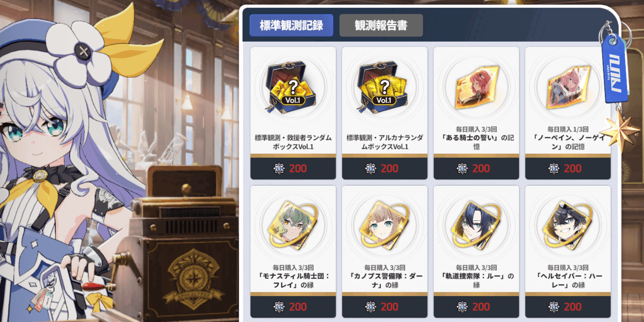644x322 pixels.
Task: Tap the 200 price under ルーの縁
Action: 476,307
